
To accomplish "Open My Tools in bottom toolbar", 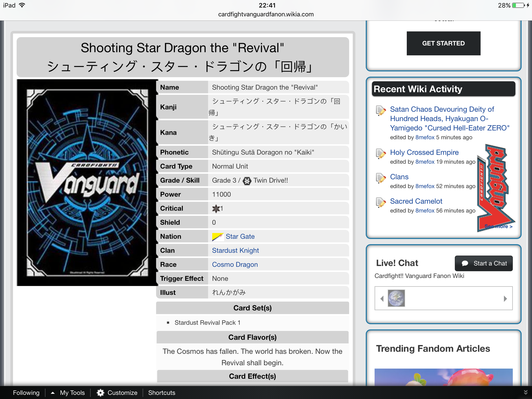I will pyautogui.click(x=72, y=393).
